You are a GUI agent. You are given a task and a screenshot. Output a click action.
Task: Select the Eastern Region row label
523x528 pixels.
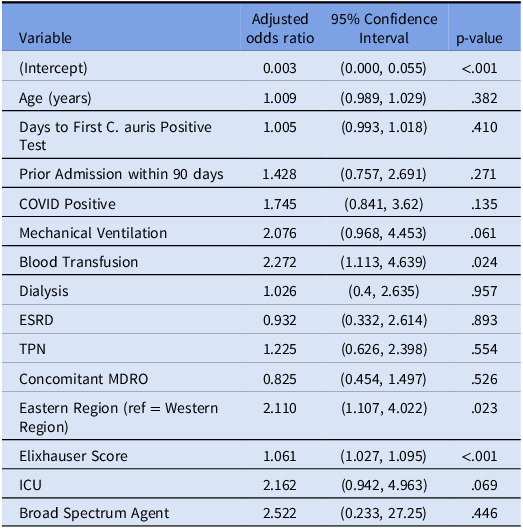tap(119, 417)
